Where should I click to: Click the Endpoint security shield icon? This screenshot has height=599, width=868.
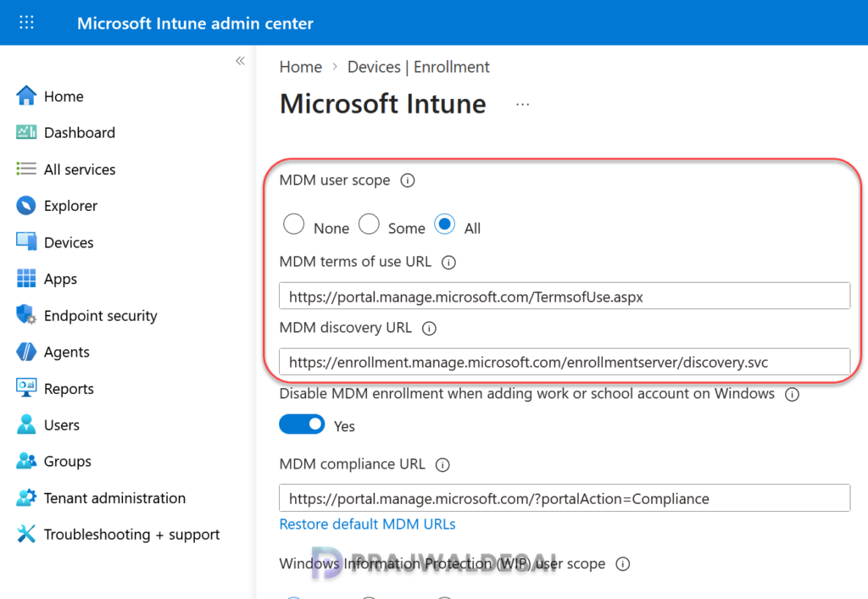[x=26, y=314]
